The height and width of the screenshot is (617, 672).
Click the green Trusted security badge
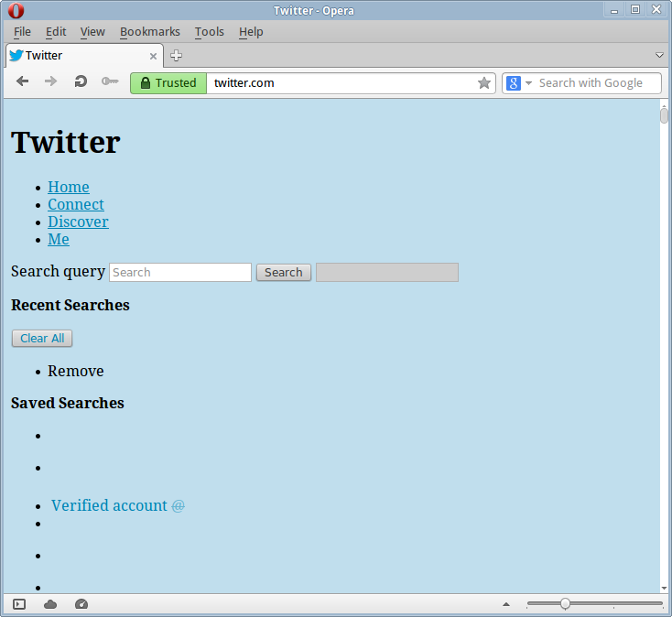168,82
